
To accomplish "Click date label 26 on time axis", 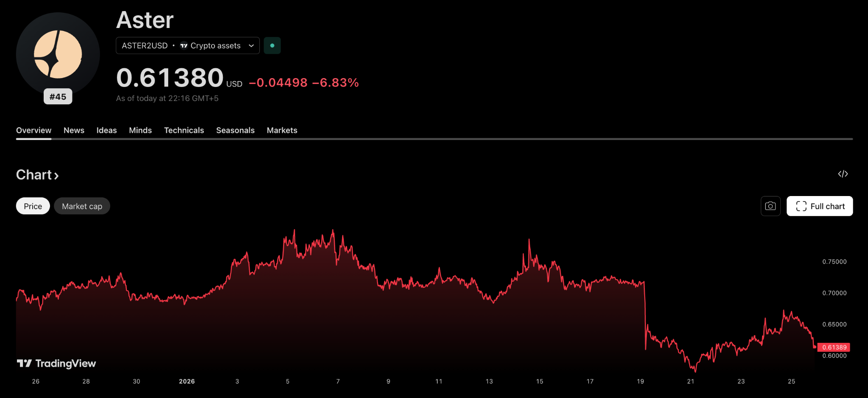I will click(36, 381).
